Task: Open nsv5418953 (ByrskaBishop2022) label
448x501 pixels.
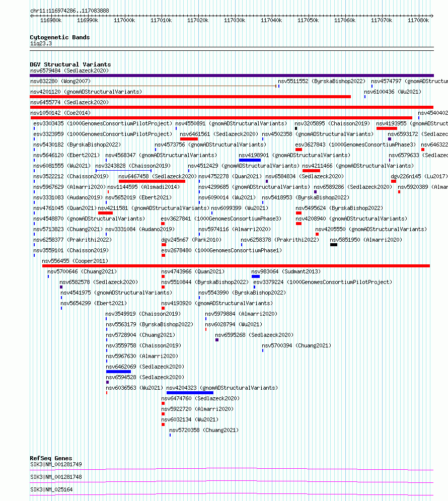Action: (306, 197)
